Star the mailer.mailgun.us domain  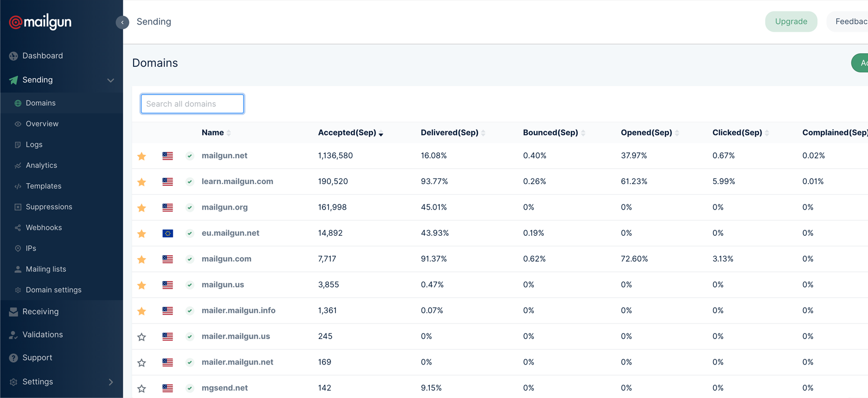(142, 337)
